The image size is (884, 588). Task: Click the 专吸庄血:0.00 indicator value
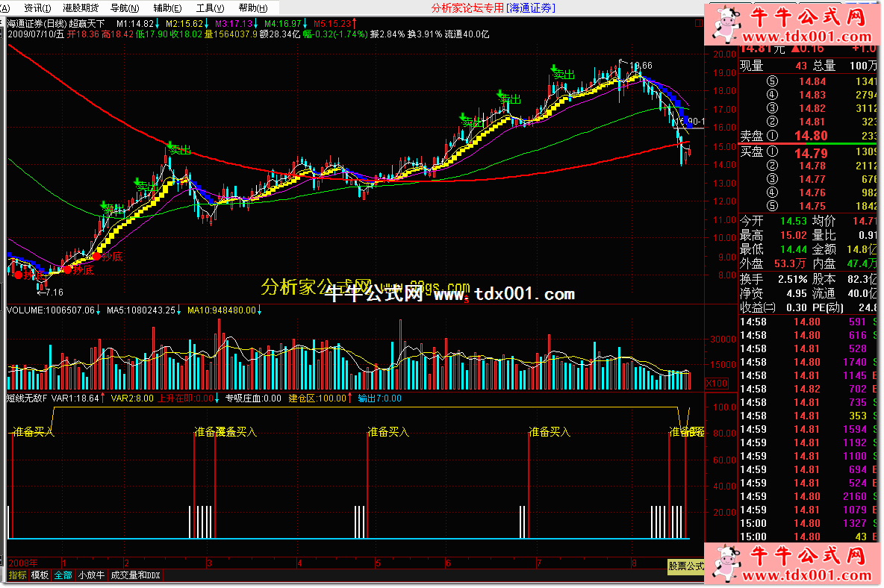253,398
